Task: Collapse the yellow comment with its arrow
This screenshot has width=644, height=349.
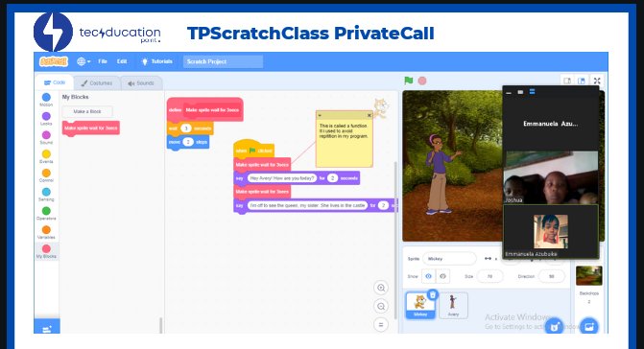Action: tap(320, 115)
